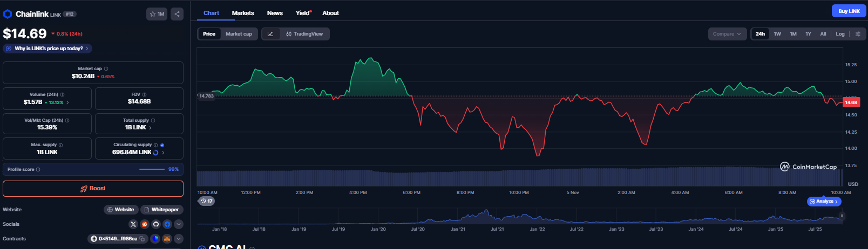Add Chainlink to watchlist via star button

pyautogui.click(x=157, y=14)
